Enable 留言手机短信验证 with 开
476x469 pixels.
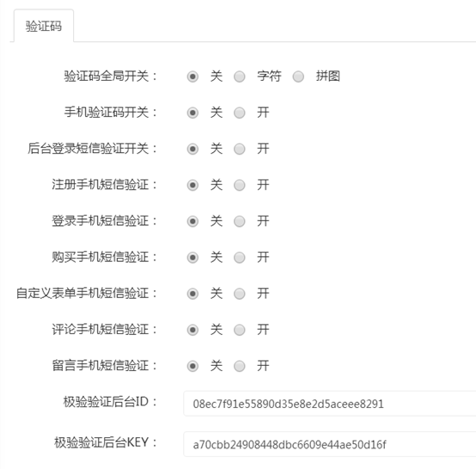point(239,366)
